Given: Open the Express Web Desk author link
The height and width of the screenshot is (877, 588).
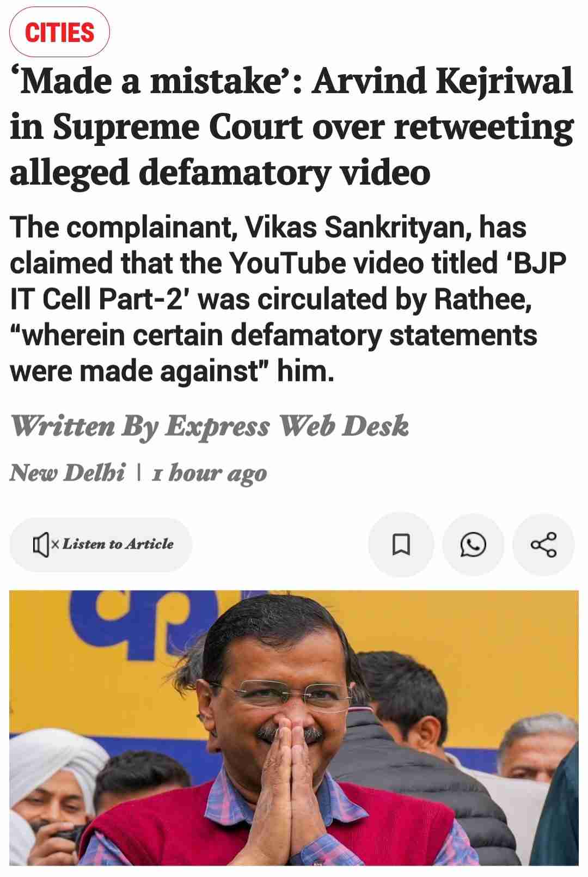Looking at the screenshot, I should coord(286,425).
